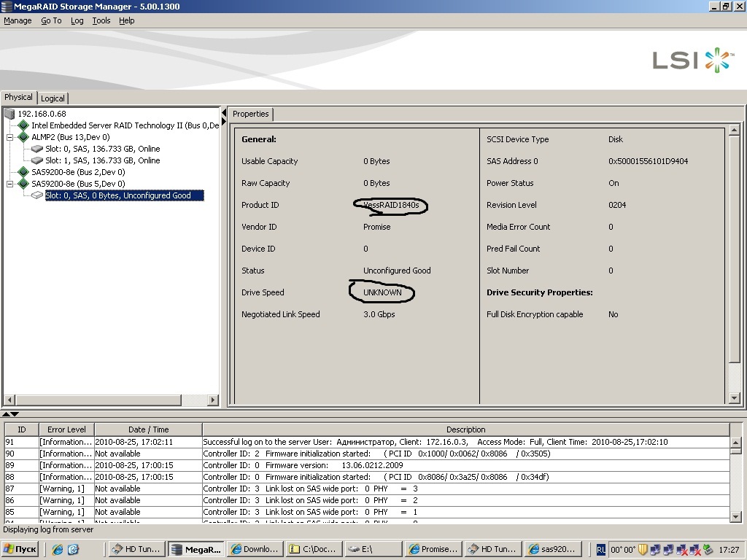Viewport: 747px width, 560px height.
Task: Click the 00° 00° temperature tray indicator
Action: [x=623, y=550]
